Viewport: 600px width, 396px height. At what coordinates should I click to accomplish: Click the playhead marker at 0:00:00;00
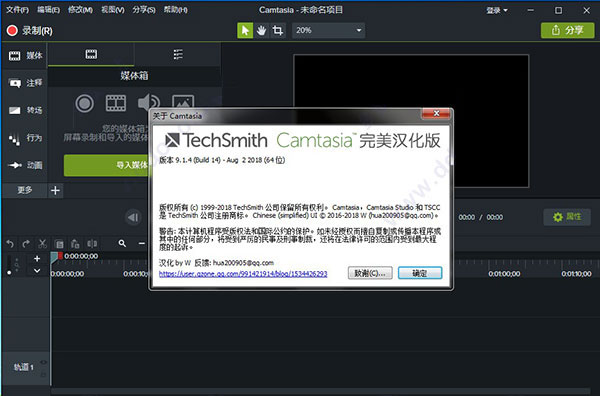(54, 257)
